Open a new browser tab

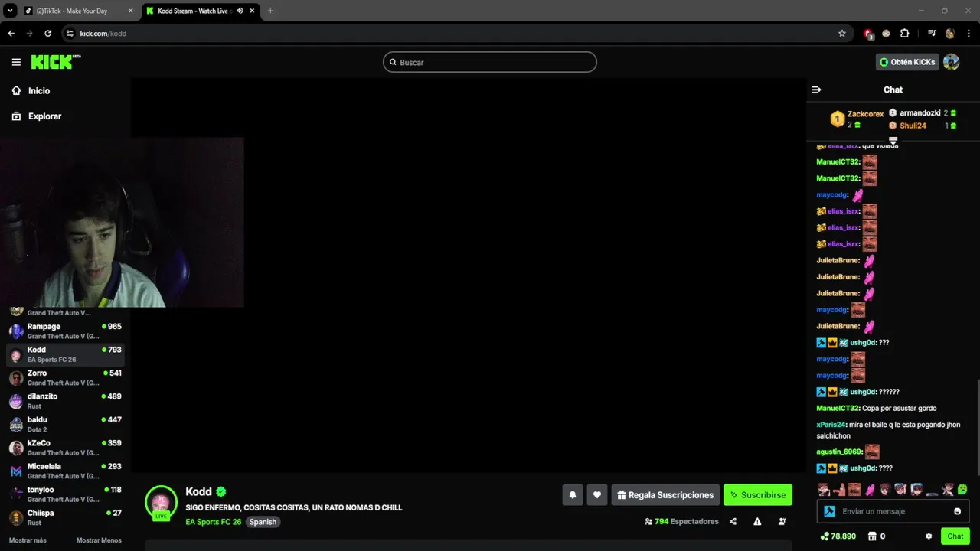(270, 11)
